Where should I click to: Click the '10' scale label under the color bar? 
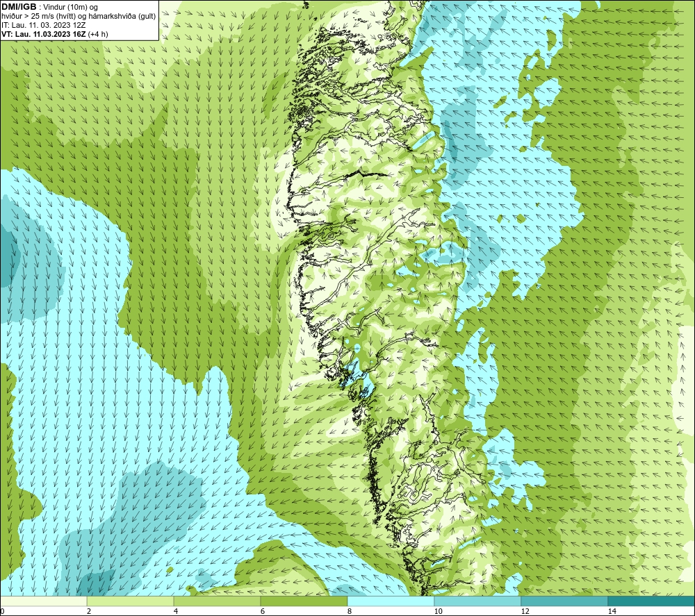click(x=439, y=611)
